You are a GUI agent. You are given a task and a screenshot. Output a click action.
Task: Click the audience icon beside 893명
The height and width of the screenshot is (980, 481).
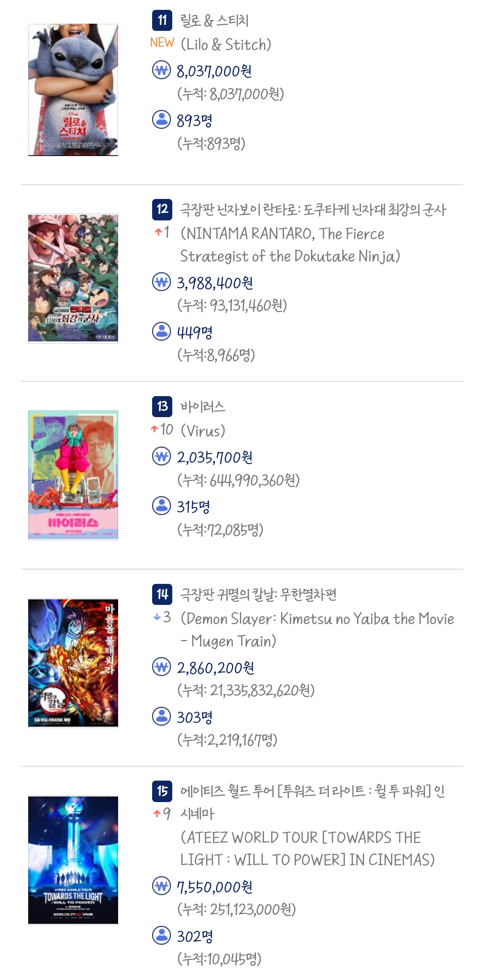pyautogui.click(x=162, y=119)
